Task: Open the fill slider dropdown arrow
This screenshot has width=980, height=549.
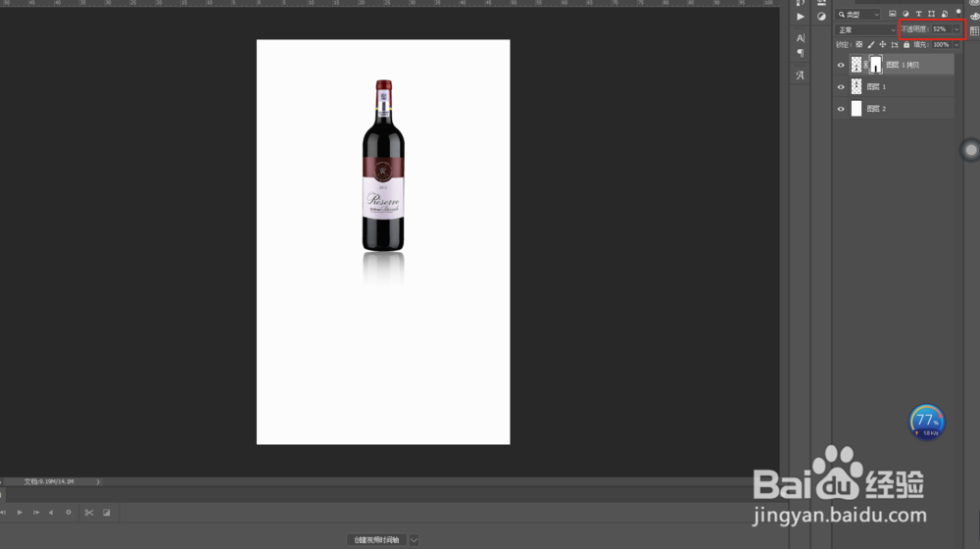Action: click(956, 44)
